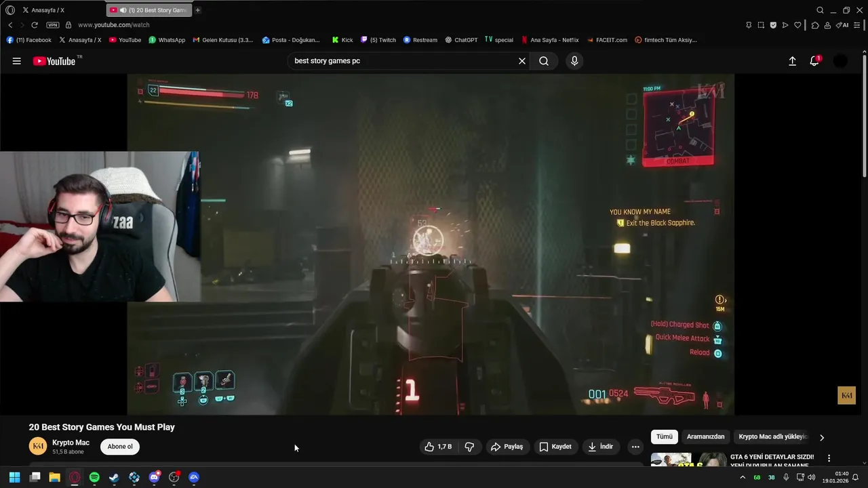Open WhatsApp bookmark
This screenshot has width=868, height=488.
click(x=167, y=40)
